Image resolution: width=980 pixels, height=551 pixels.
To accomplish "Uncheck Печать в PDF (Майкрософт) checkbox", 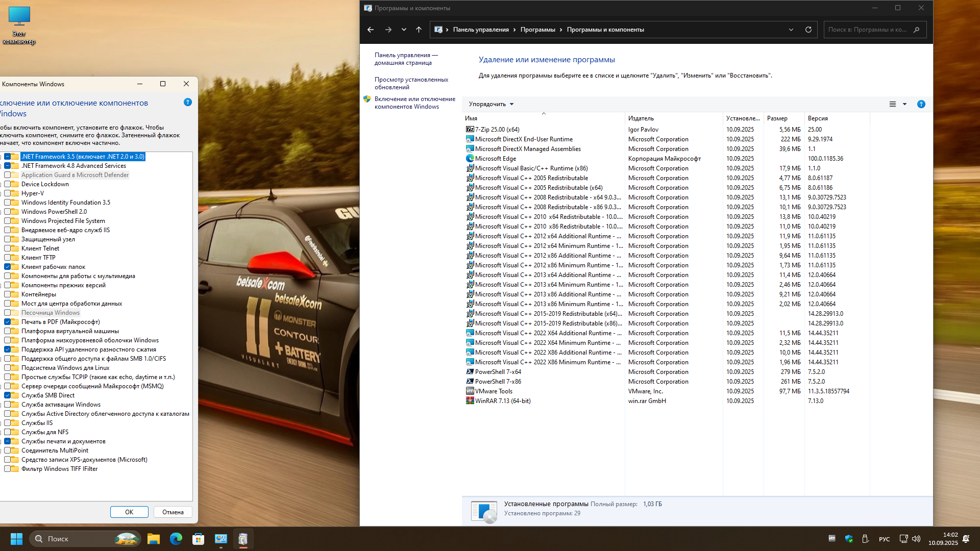I will 8,322.
